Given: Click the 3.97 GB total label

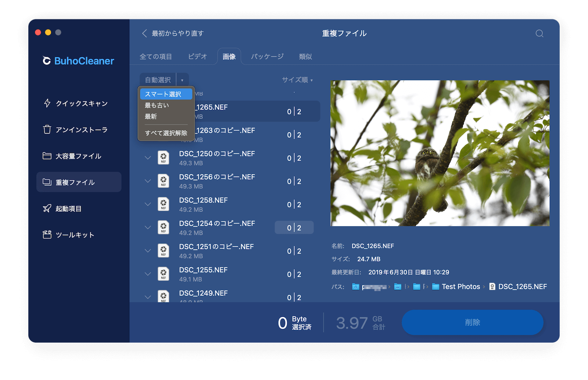Looking at the screenshot, I should coord(361,323).
